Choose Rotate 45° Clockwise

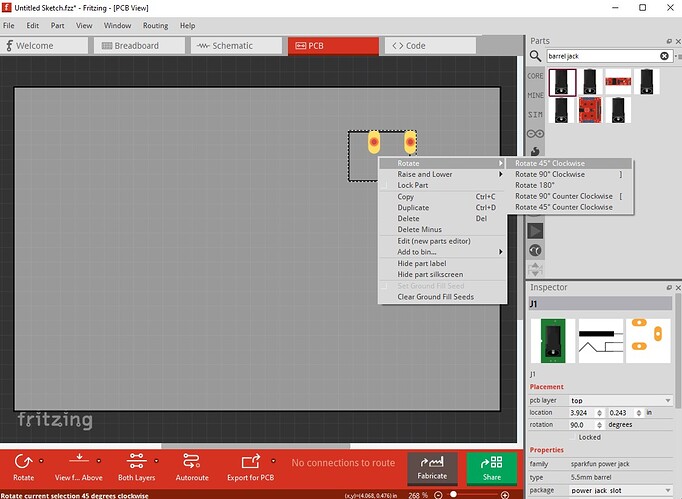point(569,163)
